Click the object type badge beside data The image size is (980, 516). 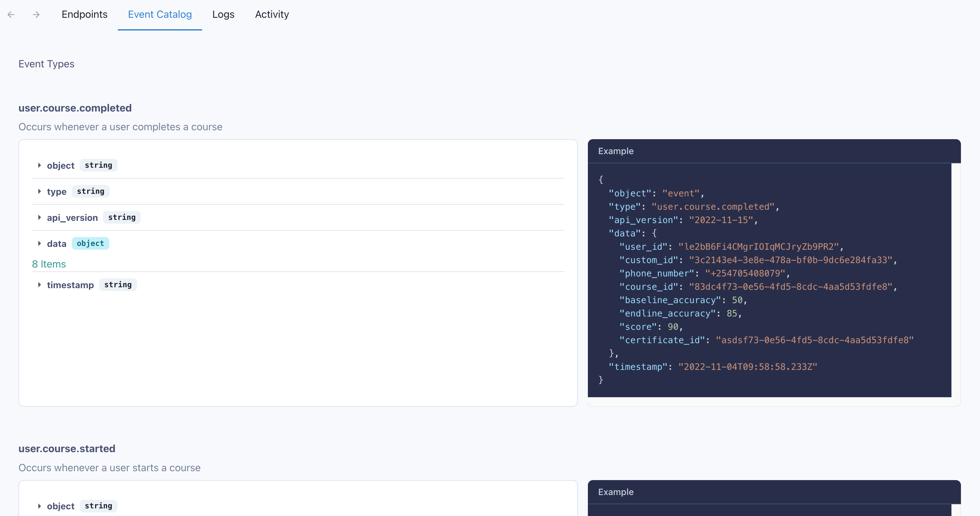coord(91,243)
